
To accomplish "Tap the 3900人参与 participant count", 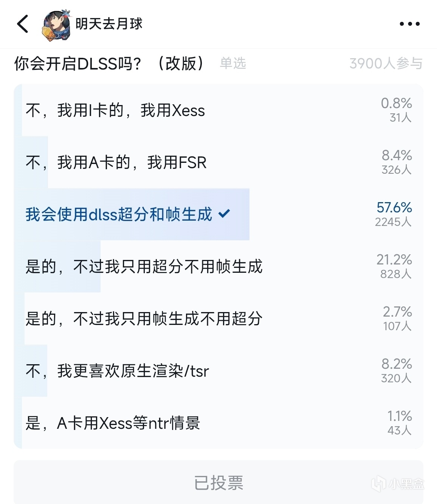I will pos(386,63).
